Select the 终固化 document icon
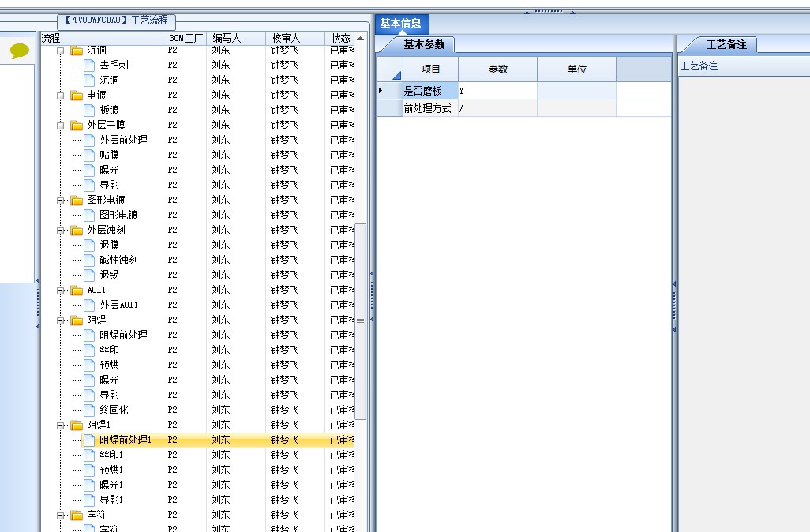Viewport: 810px width, 532px height. click(89, 410)
